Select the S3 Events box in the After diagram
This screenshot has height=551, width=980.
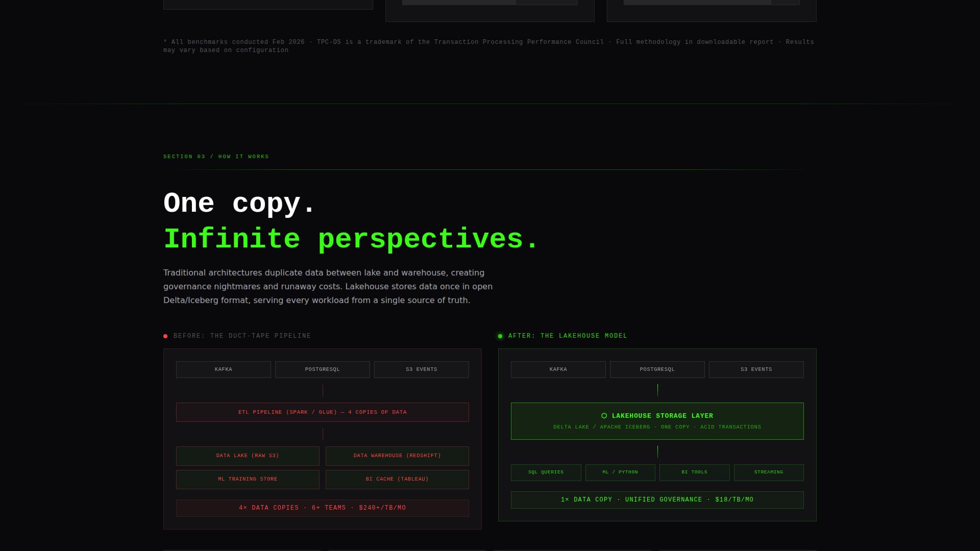pyautogui.click(x=756, y=369)
